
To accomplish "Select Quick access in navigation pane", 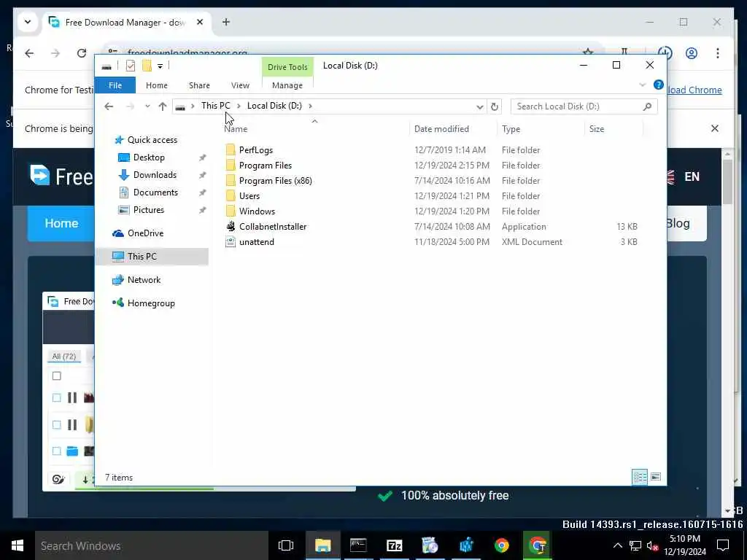I will pos(152,140).
